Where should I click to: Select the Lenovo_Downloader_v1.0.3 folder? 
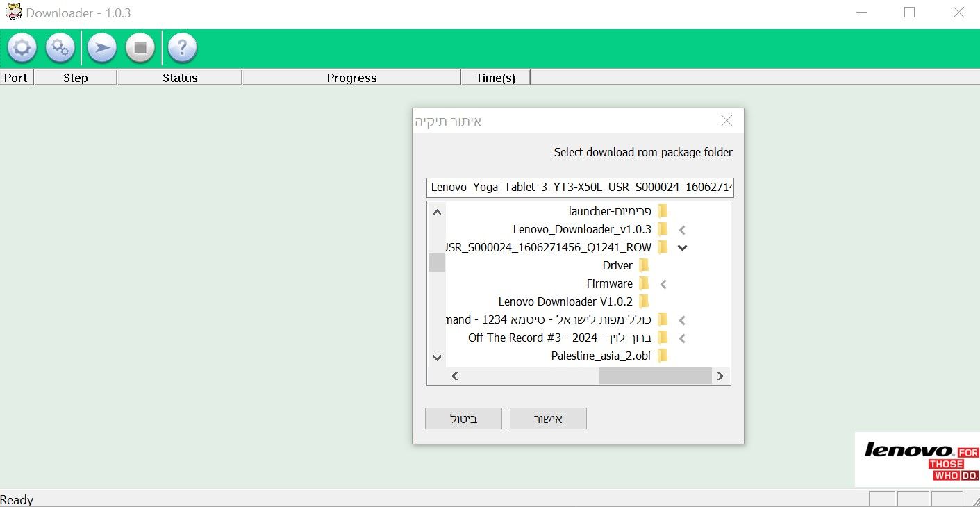click(x=582, y=229)
